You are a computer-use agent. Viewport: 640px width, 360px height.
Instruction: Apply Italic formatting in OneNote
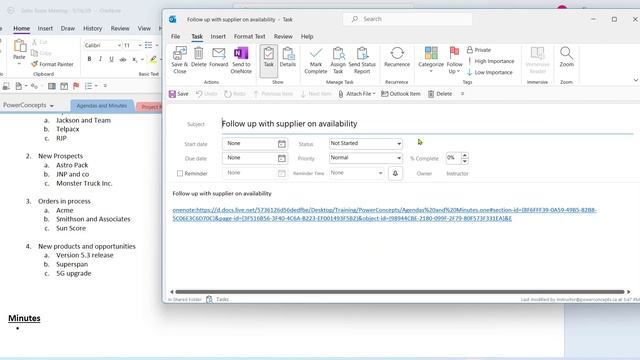tap(100, 59)
